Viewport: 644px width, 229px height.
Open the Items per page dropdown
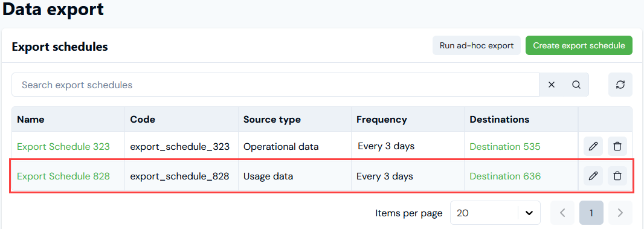click(x=495, y=213)
